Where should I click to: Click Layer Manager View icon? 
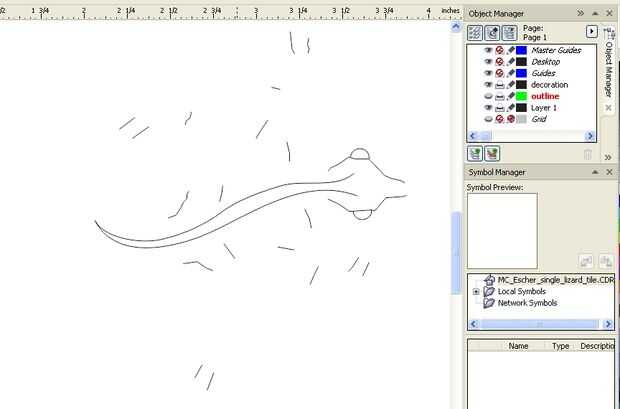[509, 33]
